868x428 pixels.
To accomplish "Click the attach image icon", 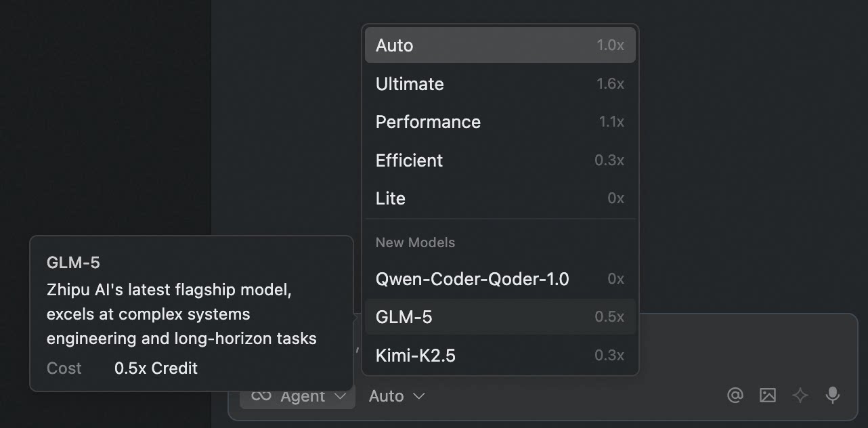I will coord(767,395).
